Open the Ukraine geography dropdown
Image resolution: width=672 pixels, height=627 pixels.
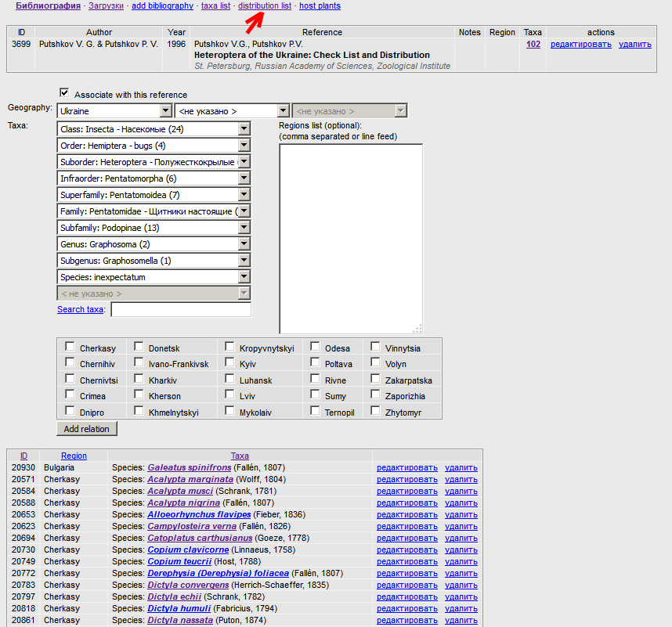tap(114, 111)
